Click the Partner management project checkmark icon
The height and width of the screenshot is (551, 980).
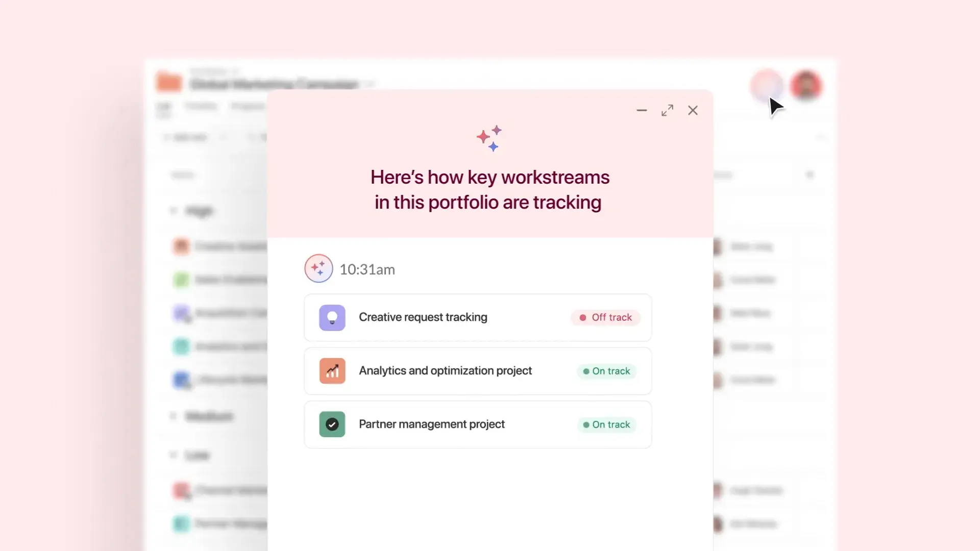tap(332, 424)
